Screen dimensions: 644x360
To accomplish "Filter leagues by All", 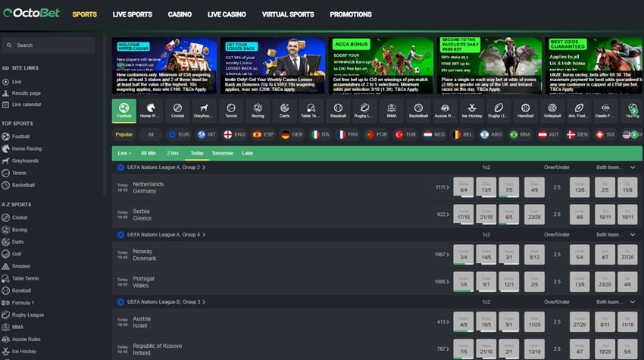I will pos(151,134).
